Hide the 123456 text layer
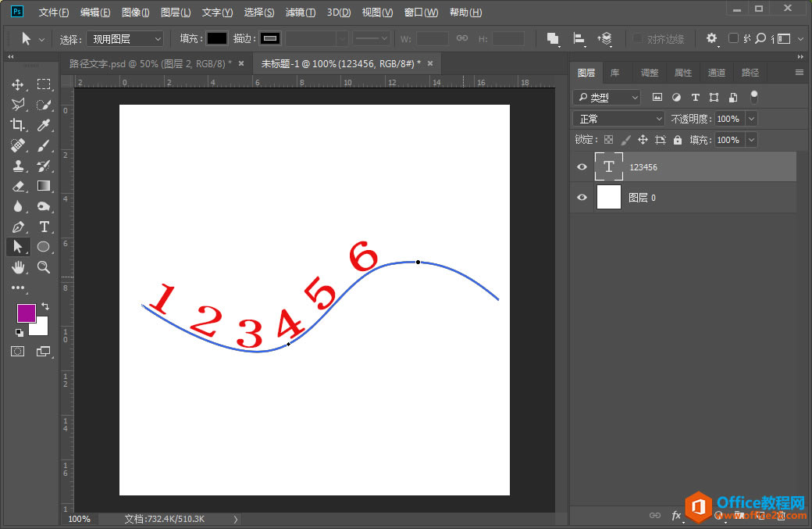The width and height of the screenshot is (812, 529). [582, 167]
